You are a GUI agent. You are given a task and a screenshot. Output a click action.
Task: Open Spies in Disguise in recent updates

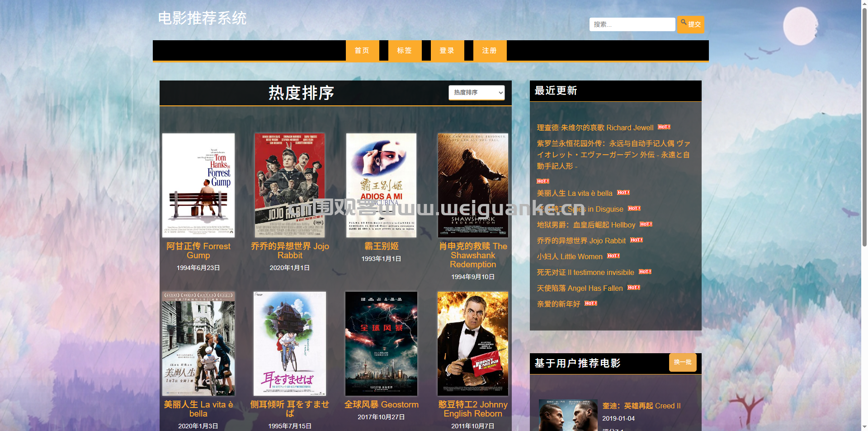pyautogui.click(x=580, y=209)
